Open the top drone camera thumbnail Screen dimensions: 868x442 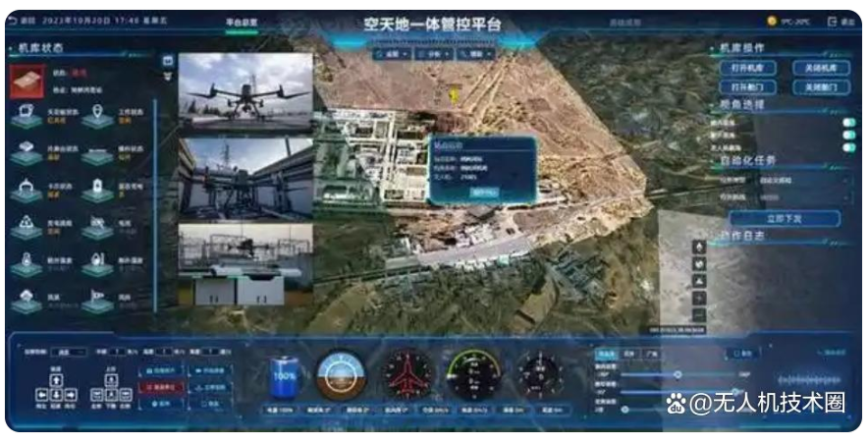245,90
